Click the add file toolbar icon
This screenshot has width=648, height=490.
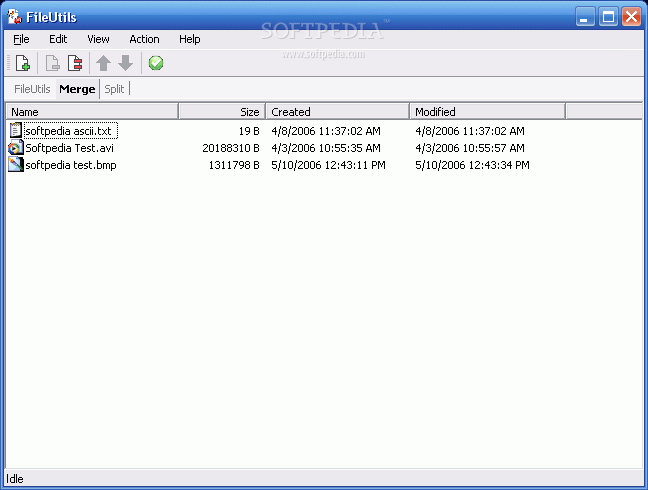23,63
